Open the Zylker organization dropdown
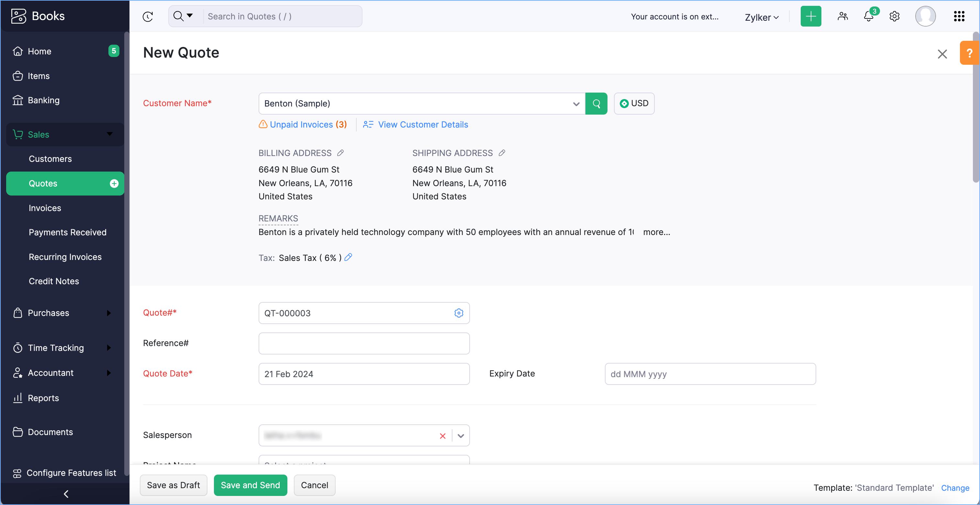 coord(762,17)
